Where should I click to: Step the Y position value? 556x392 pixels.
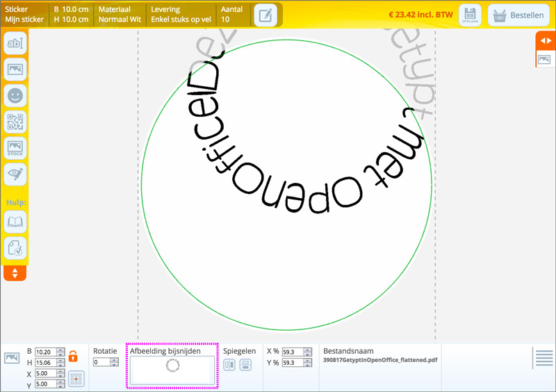click(60, 384)
